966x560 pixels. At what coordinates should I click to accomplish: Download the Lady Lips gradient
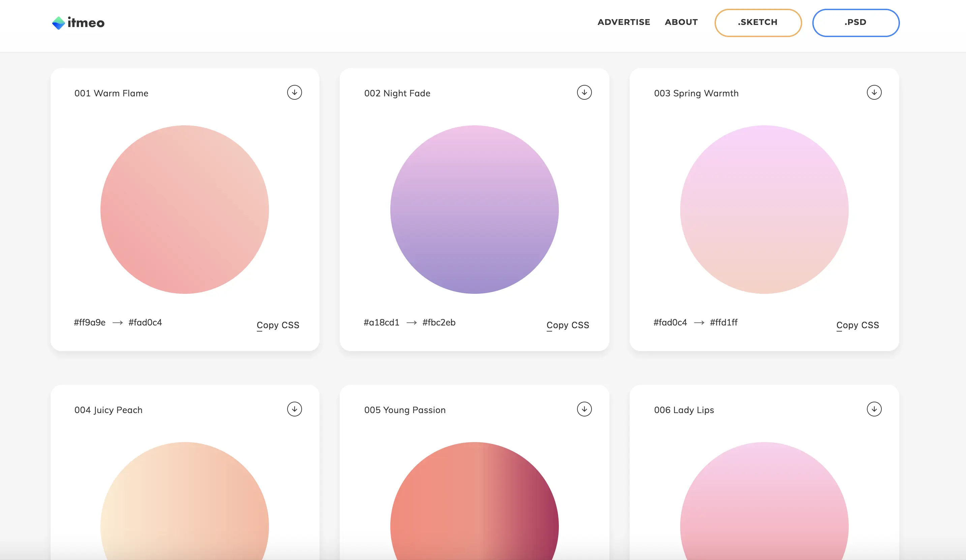click(874, 409)
